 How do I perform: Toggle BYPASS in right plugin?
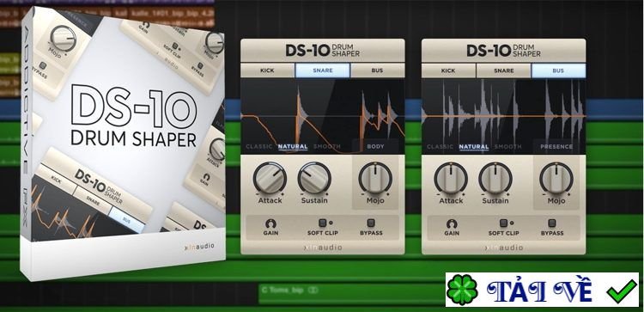click(552, 223)
